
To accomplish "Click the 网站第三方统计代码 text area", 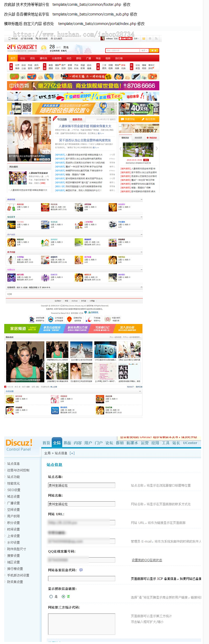I will [x=82, y=624].
